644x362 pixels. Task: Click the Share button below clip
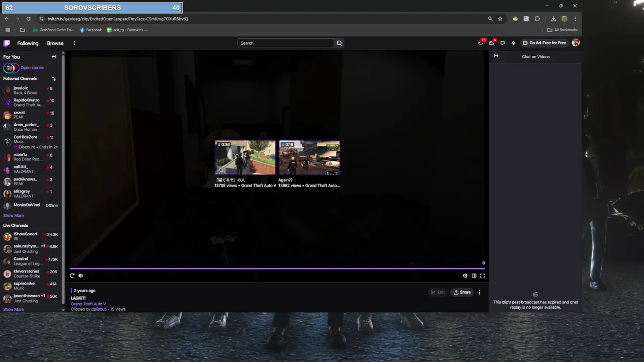pyautogui.click(x=462, y=292)
